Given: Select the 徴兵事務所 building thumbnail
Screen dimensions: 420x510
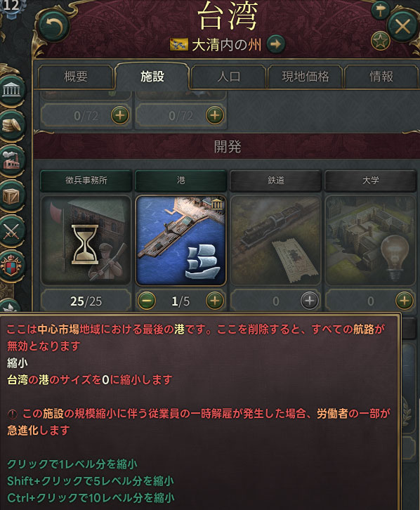Looking at the screenshot, I should click(86, 241).
